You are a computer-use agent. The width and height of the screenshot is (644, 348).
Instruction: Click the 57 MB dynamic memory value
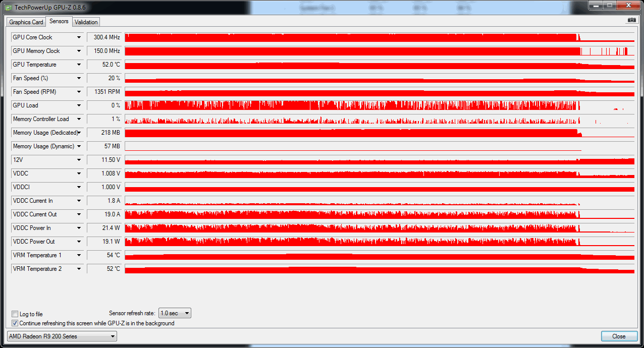tap(104, 146)
